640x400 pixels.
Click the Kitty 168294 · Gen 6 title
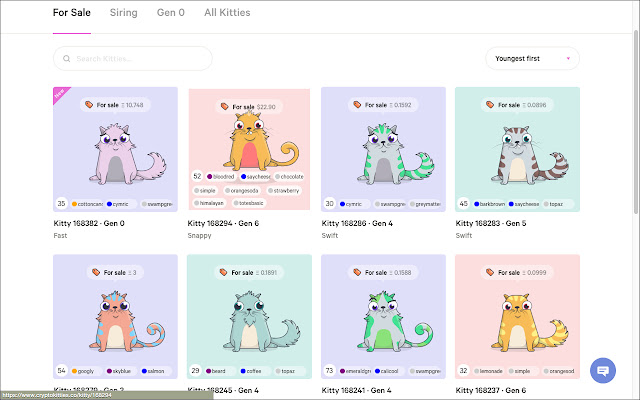pyautogui.click(x=223, y=223)
